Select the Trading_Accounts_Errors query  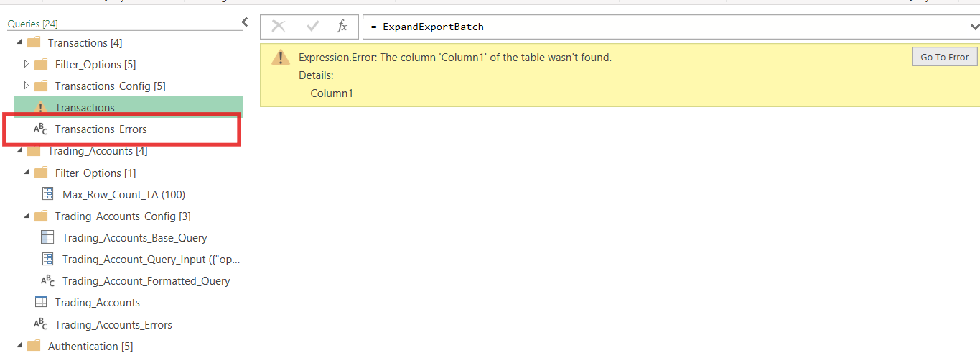pos(113,324)
